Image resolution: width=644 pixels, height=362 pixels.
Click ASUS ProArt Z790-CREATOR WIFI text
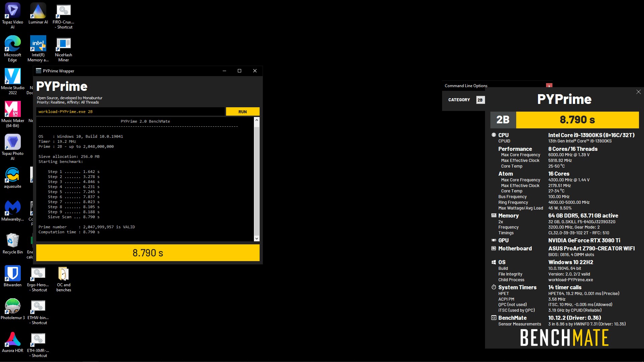point(591,248)
